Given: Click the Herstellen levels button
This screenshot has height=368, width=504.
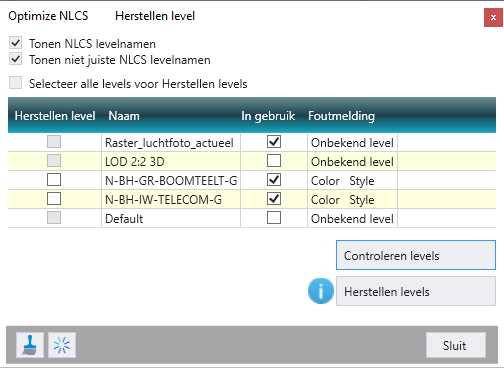Looking at the screenshot, I should point(416,291).
